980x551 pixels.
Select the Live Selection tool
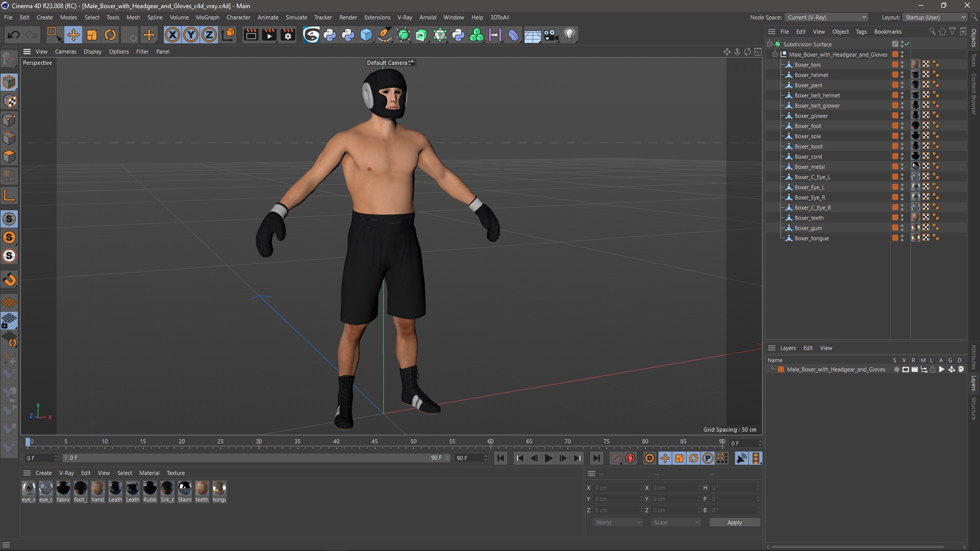tap(54, 35)
